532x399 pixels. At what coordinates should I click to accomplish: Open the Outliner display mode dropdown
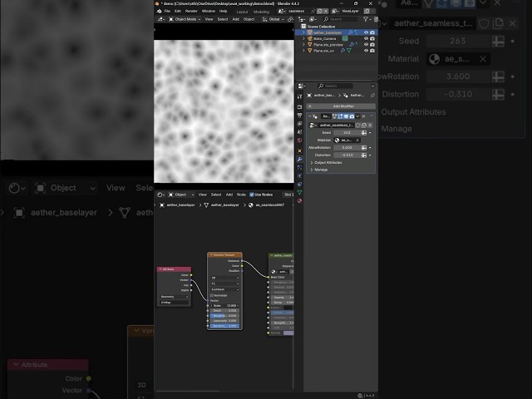(x=313, y=19)
